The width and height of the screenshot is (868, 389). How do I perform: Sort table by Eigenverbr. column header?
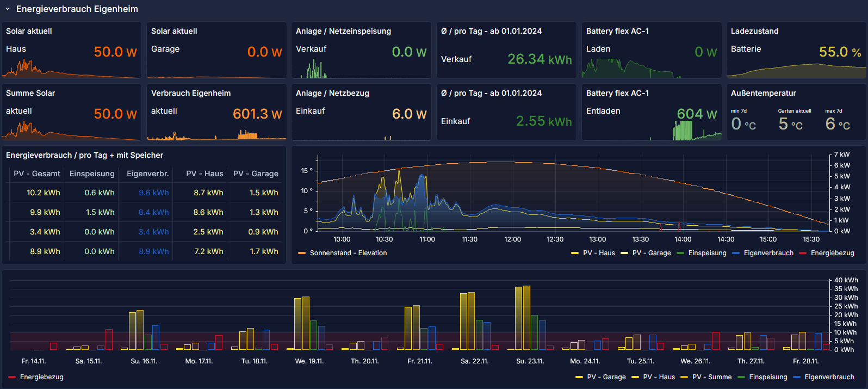(147, 174)
